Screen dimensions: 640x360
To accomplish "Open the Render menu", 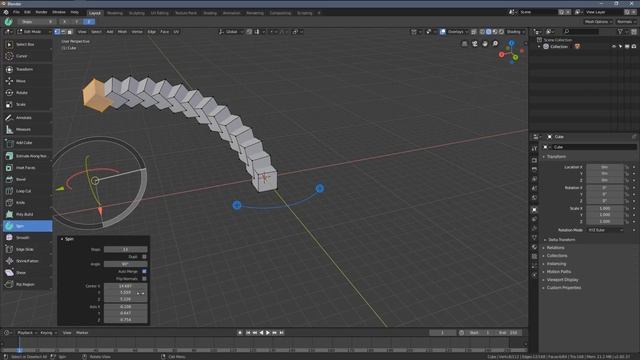I will click(x=41, y=13).
